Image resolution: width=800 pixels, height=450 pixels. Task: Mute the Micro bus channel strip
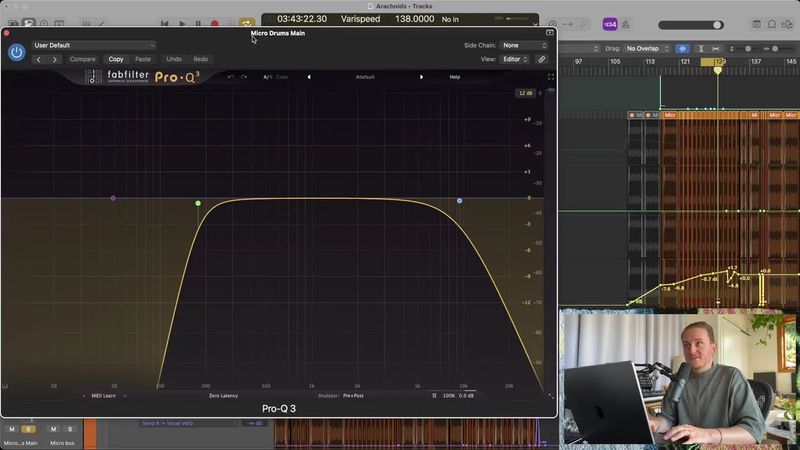click(54, 429)
